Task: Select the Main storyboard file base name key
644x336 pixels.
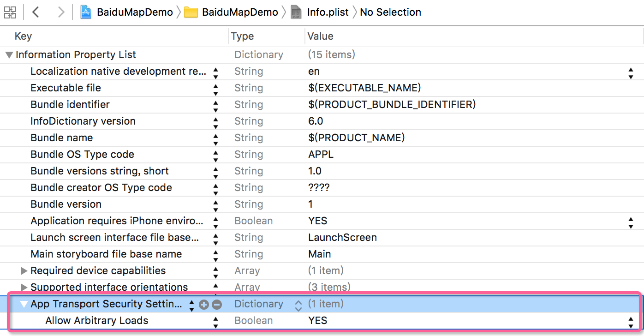Action: click(106, 254)
